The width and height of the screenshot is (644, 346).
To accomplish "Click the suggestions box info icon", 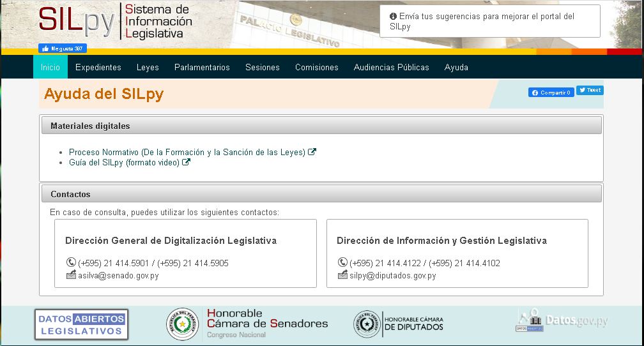I will pos(393,17).
